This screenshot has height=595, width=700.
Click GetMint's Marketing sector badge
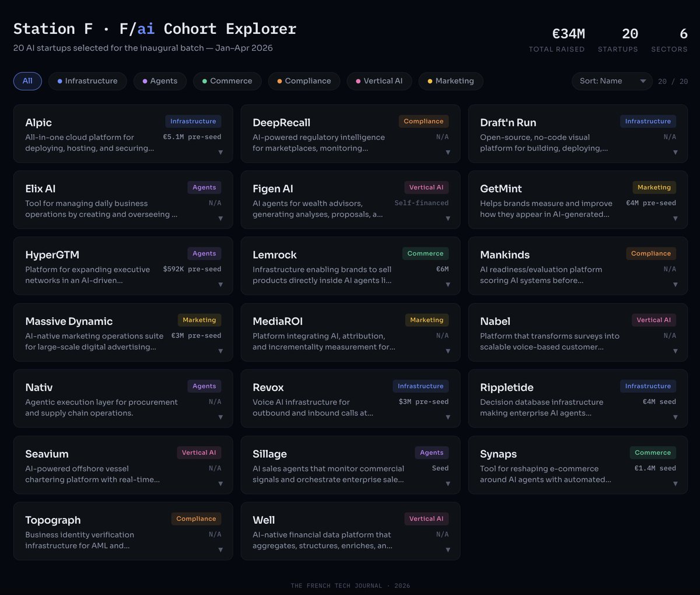click(654, 187)
